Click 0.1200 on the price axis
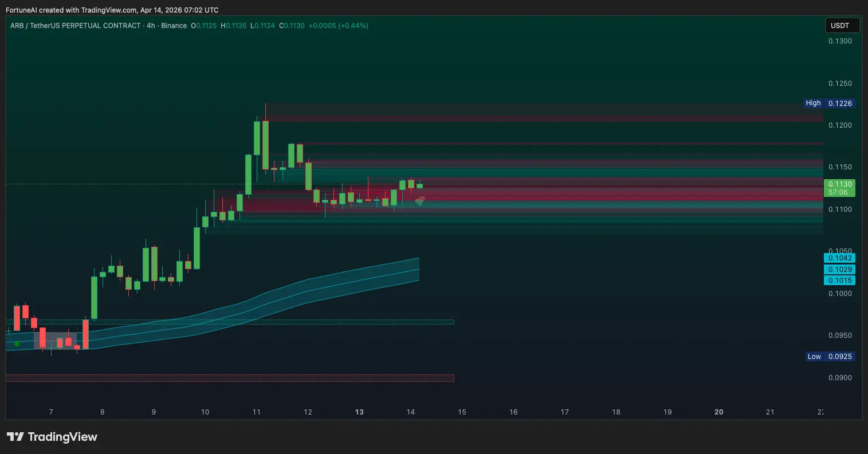 (840, 125)
